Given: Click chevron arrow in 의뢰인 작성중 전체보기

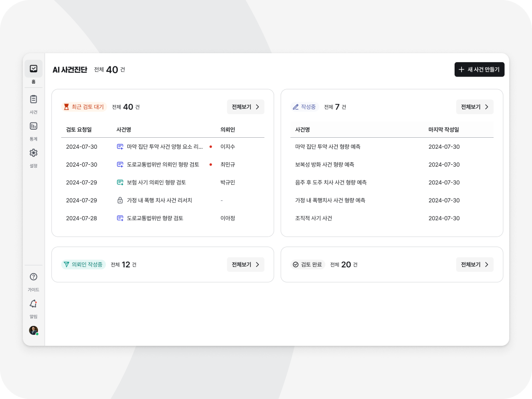Looking at the screenshot, I should pyautogui.click(x=257, y=265).
